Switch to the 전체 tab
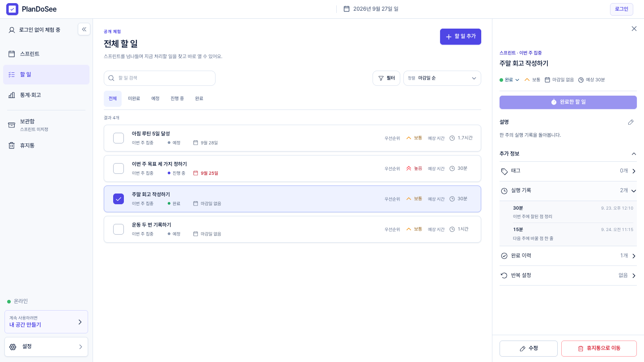 (113, 98)
